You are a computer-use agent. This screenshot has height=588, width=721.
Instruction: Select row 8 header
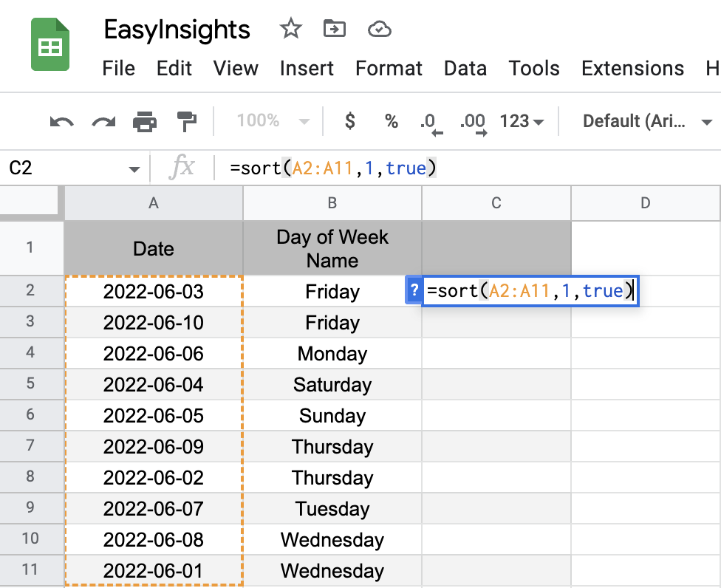click(30, 476)
